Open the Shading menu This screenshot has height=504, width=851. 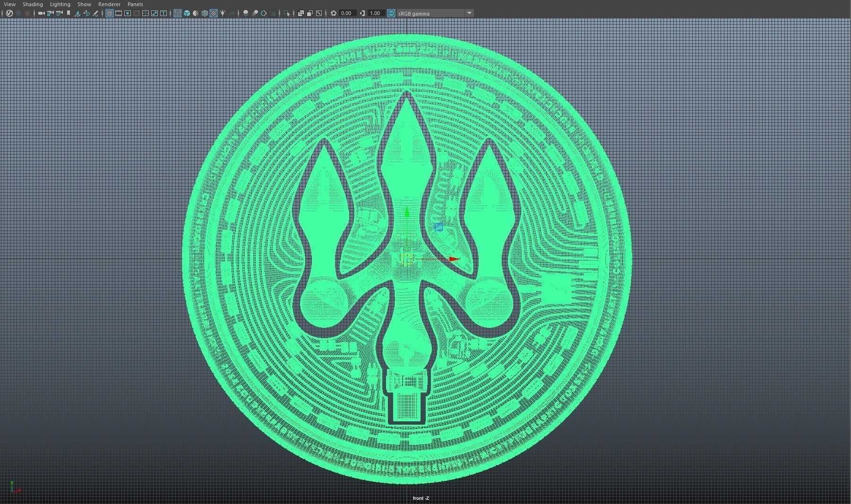[x=33, y=4]
